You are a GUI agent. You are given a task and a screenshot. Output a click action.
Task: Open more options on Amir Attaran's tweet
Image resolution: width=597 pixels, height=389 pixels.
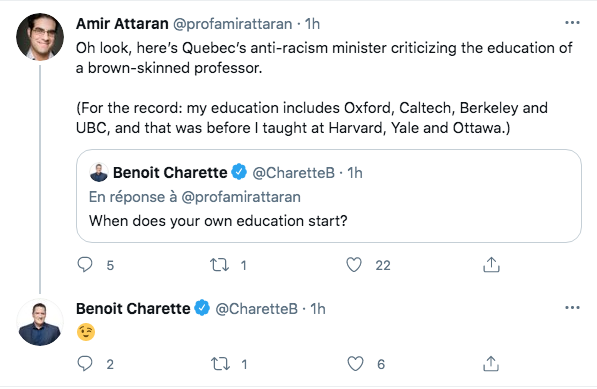572,23
